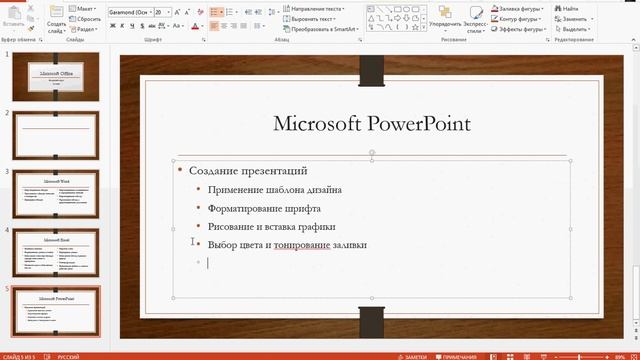Screen dimensions: 640x360
Task: Open Shape Fill (Заливка фигуры) menu
Action: coord(517,9)
